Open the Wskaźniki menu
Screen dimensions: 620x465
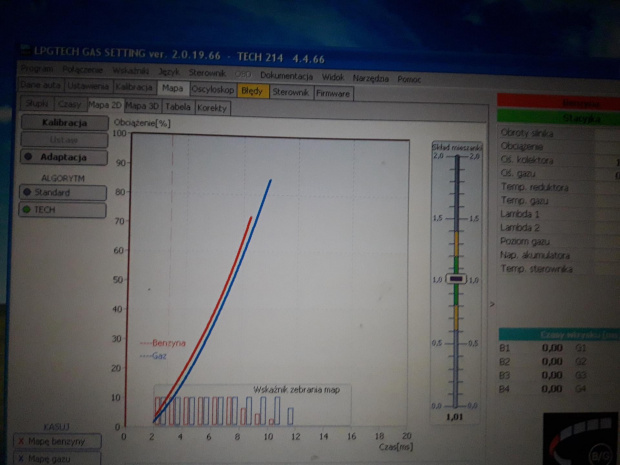click(x=130, y=71)
